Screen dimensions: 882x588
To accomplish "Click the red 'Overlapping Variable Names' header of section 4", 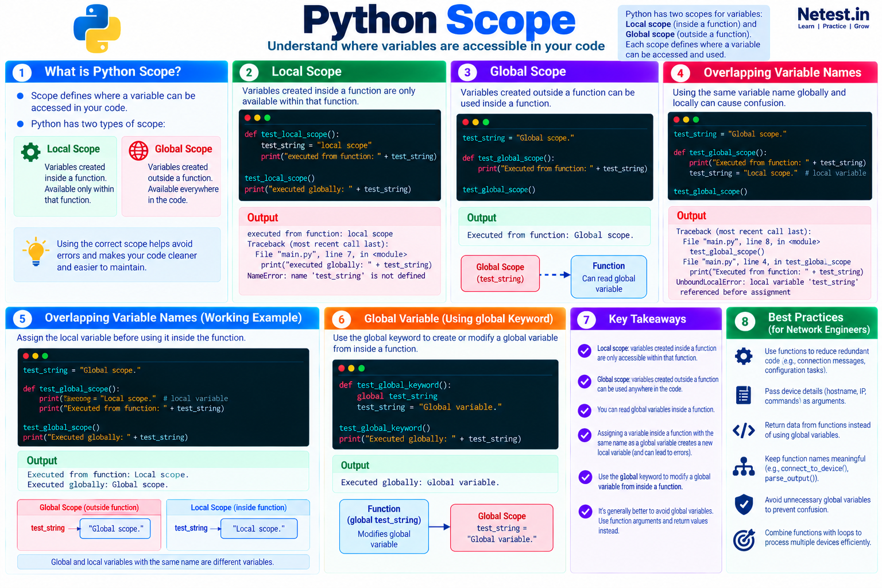I will (x=770, y=72).
